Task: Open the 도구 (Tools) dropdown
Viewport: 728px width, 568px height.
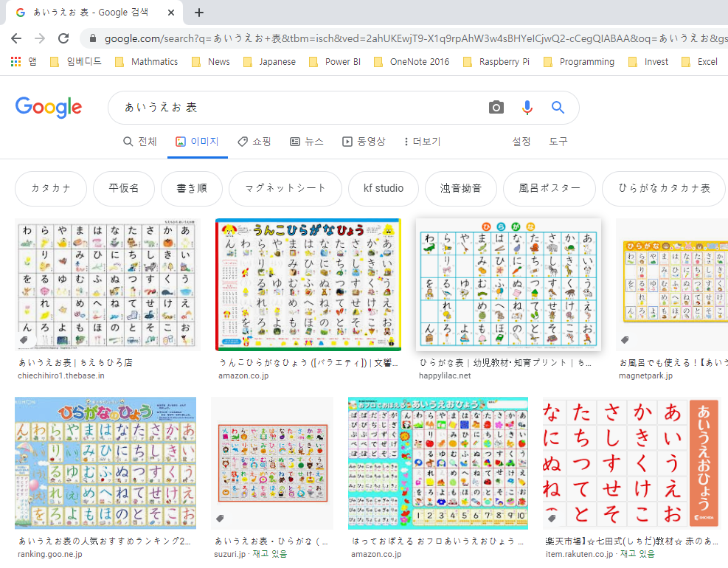Action: 558,142
